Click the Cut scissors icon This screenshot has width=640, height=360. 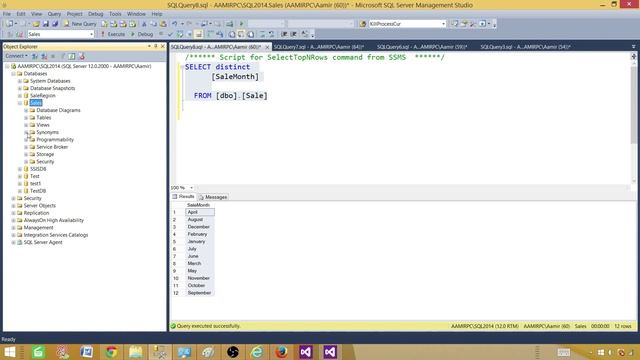pos(144,24)
